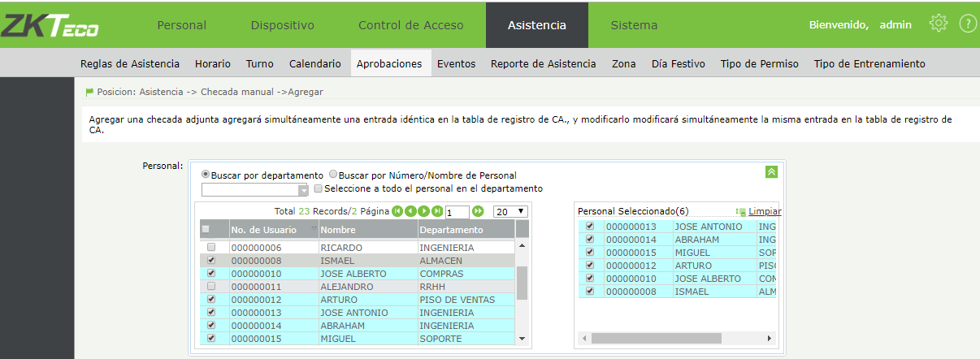
Task: Click the admin user name
Action: click(895, 25)
